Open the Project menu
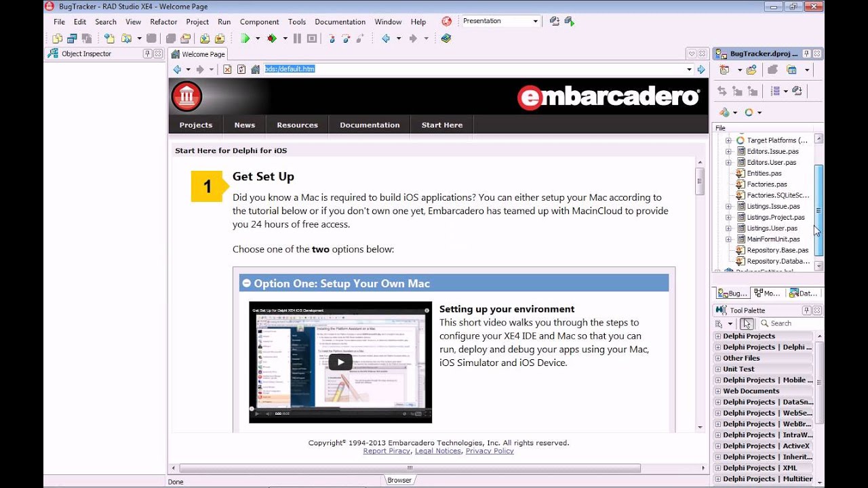The width and height of the screenshot is (868, 488). click(x=197, y=22)
